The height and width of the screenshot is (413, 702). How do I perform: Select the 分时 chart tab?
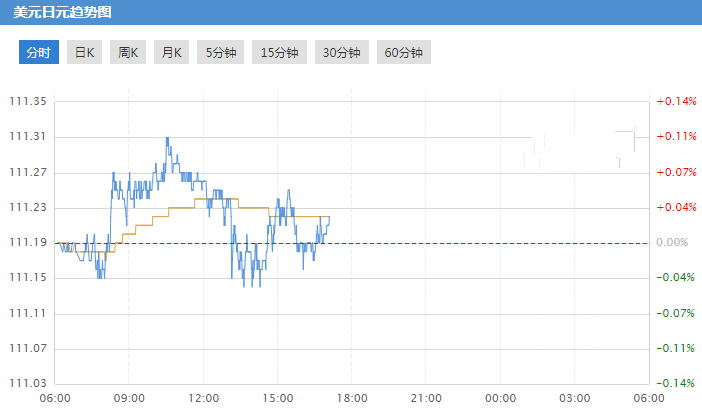pyautogui.click(x=38, y=53)
